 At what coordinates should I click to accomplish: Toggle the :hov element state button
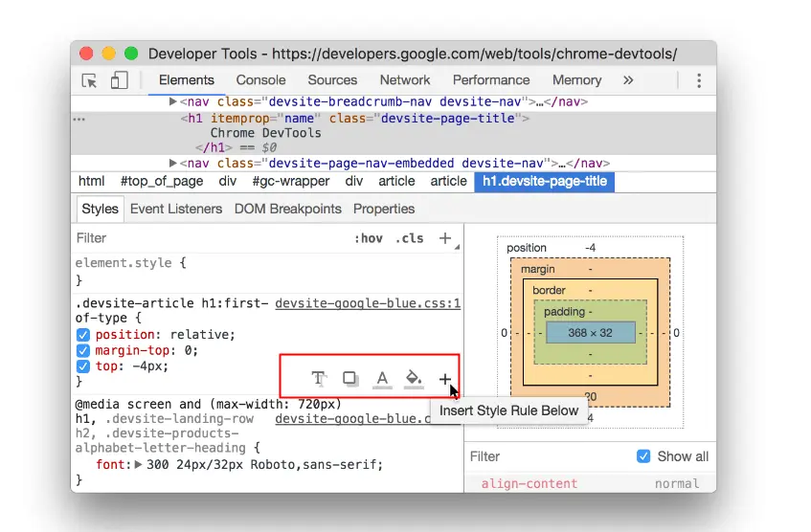point(369,238)
